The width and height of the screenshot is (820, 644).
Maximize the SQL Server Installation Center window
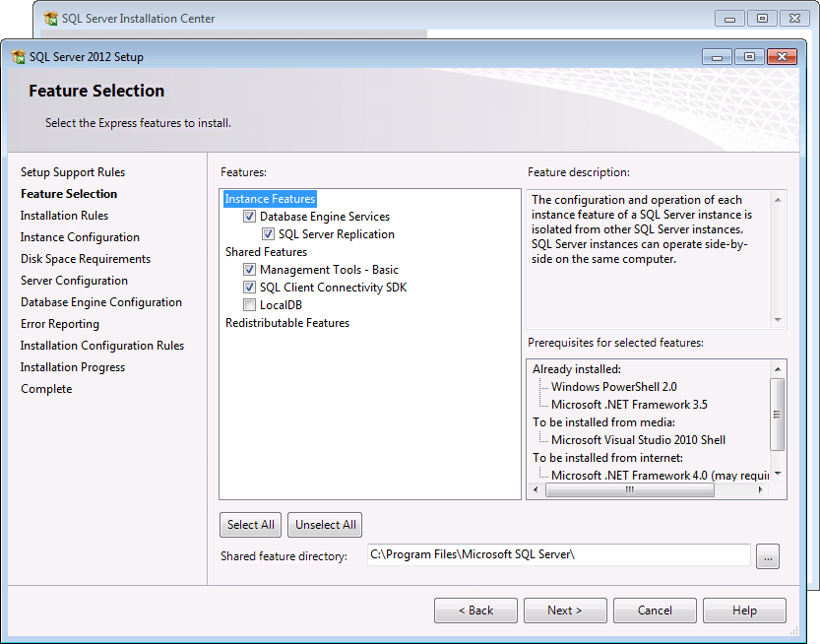(x=763, y=19)
